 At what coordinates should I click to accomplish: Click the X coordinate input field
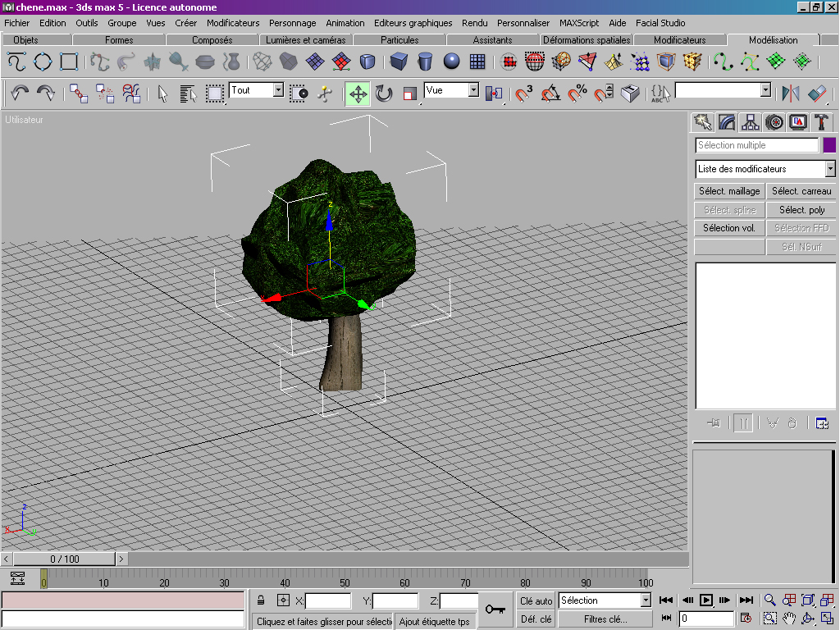[x=328, y=600]
